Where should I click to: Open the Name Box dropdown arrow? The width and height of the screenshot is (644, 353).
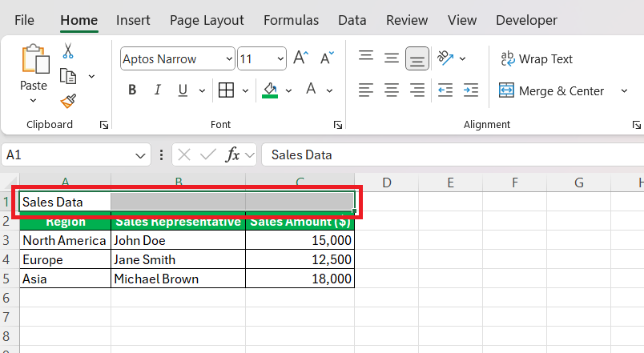click(x=140, y=155)
